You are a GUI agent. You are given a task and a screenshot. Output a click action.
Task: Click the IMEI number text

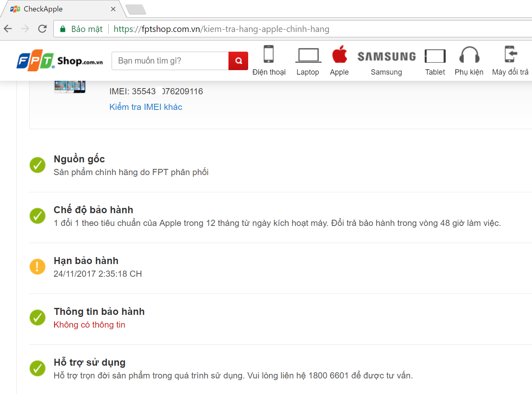(156, 91)
